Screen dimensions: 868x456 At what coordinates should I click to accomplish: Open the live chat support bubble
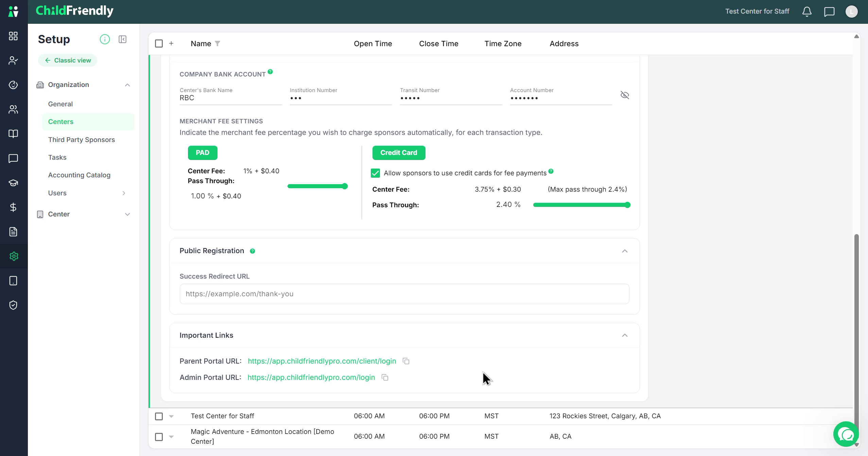pos(846,434)
